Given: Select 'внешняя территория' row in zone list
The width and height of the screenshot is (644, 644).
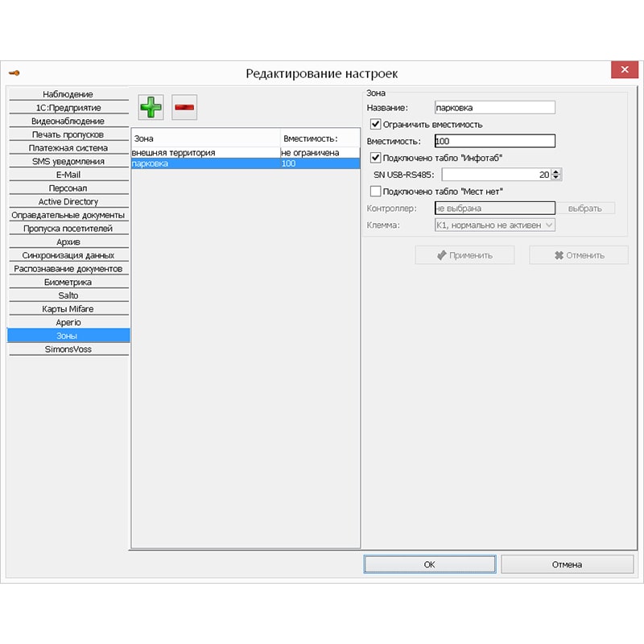Looking at the screenshot, I should [x=204, y=152].
